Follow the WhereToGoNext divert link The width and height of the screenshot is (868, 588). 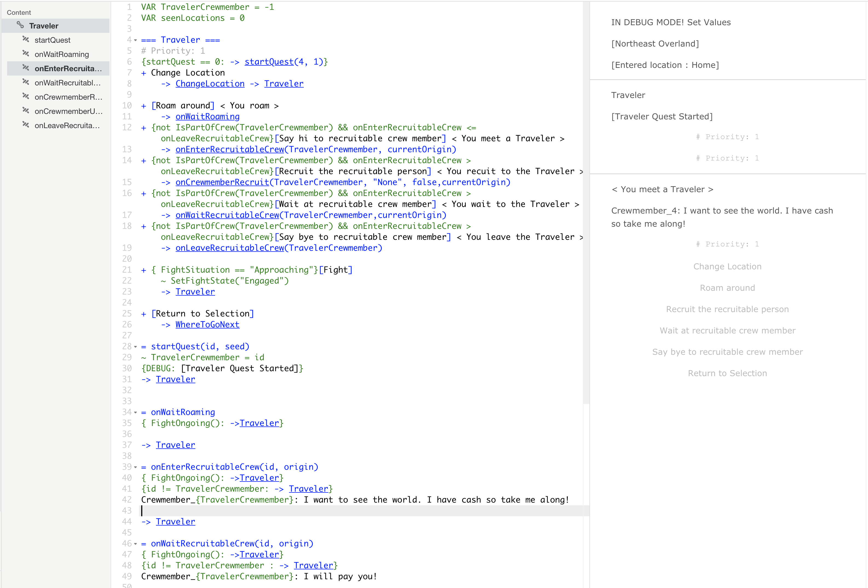tap(207, 325)
